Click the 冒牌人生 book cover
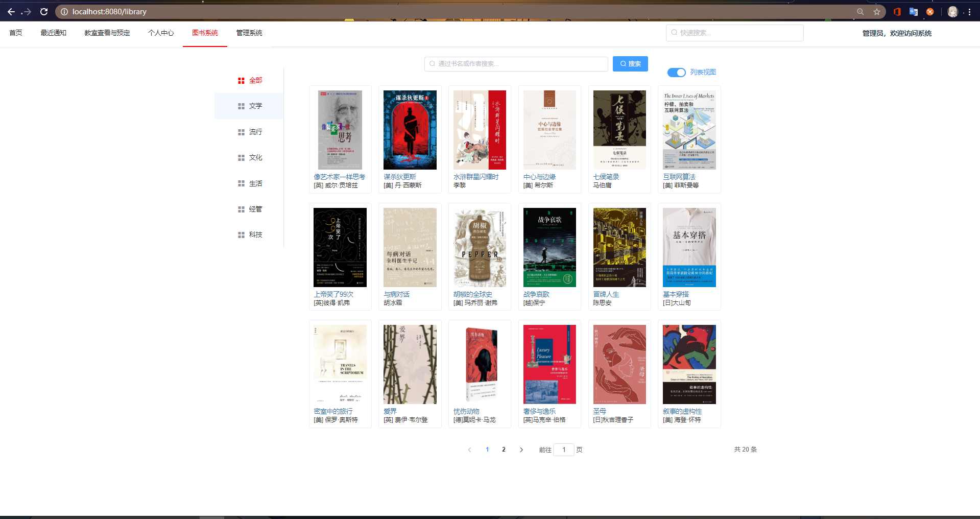This screenshot has height=519, width=980. tap(619, 247)
